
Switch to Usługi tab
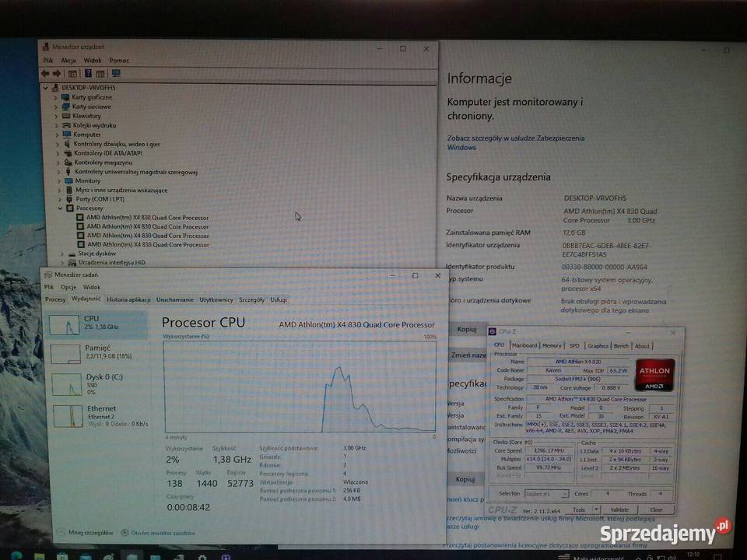pos(279,299)
